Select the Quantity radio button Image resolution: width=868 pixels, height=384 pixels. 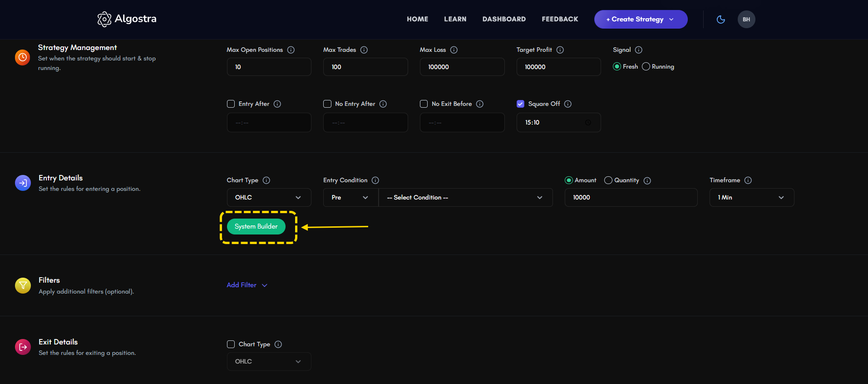click(608, 180)
